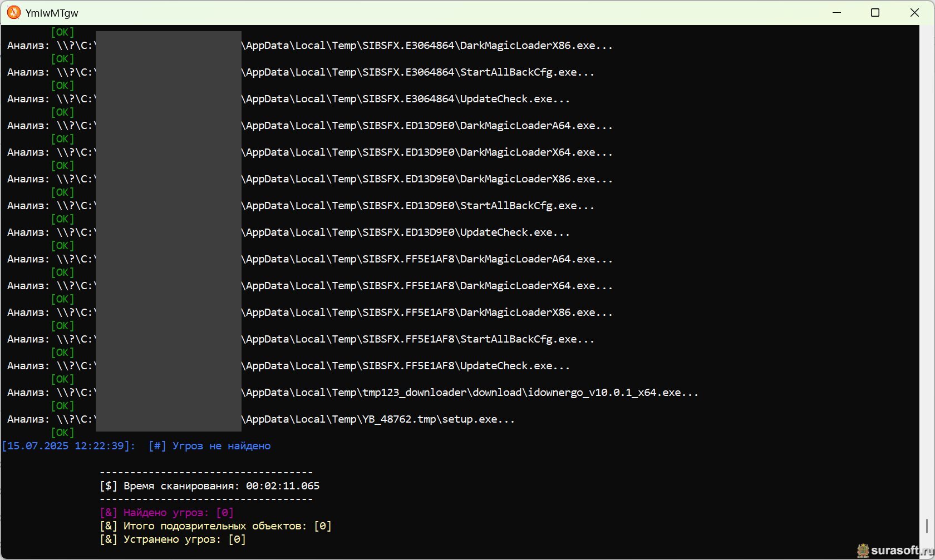Minimize the YmlwMTgw console window
The image size is (935, 560).
tap(836, 12)
